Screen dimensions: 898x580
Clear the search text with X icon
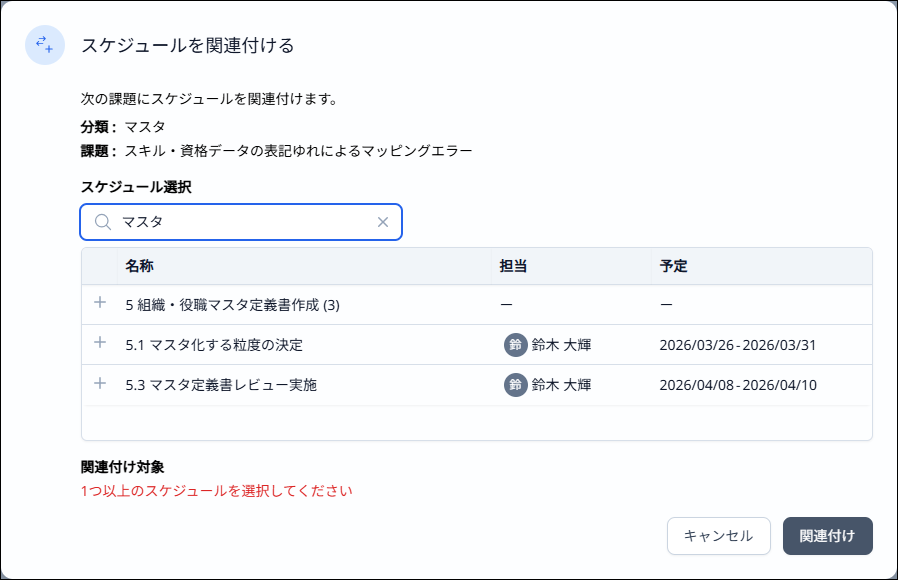point(382,222)
